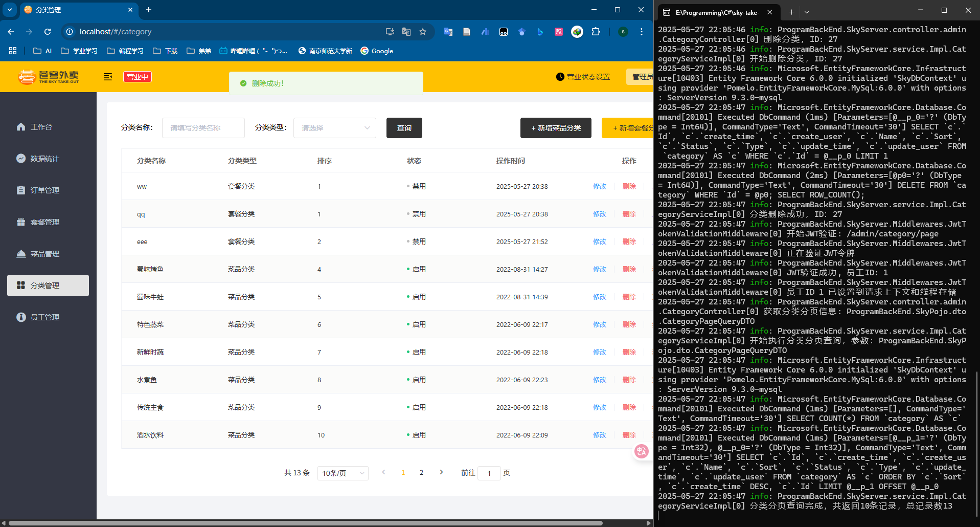
Task: Click the translate page icon in address bar
Action: [406, 32]
